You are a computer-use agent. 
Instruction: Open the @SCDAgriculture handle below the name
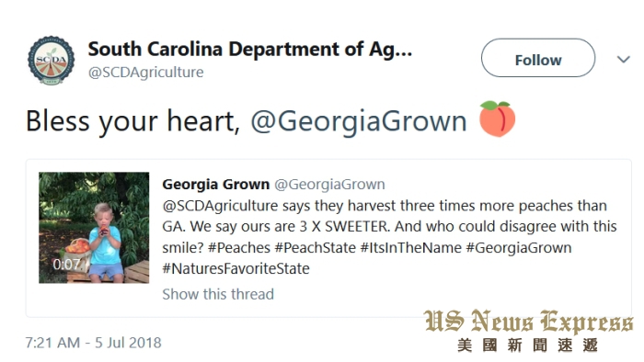click(145, 73)
